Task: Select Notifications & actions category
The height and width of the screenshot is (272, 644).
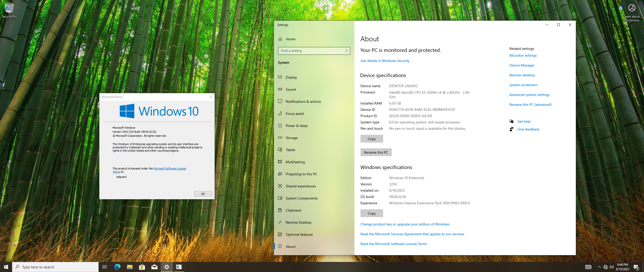Action: tap(314, 101)
